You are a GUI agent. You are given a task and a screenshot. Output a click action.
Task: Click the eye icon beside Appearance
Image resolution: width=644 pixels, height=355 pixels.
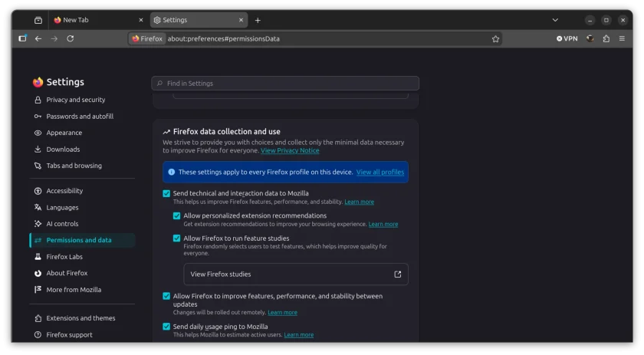point(38,133)
